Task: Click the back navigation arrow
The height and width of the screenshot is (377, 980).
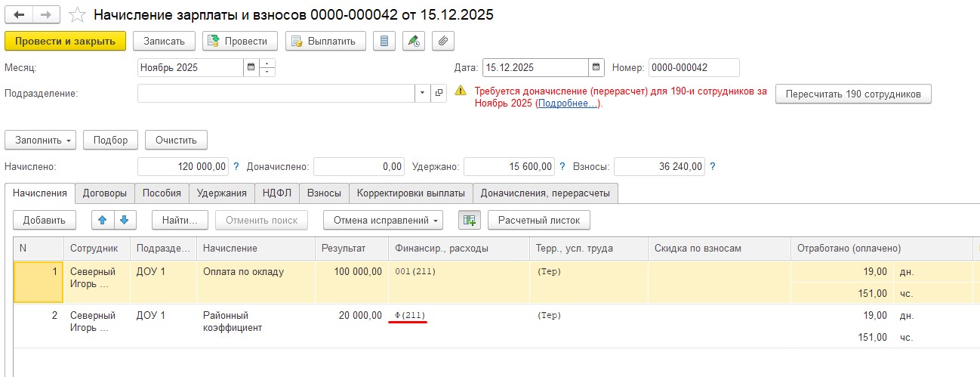Action: (x=19, y=14)
